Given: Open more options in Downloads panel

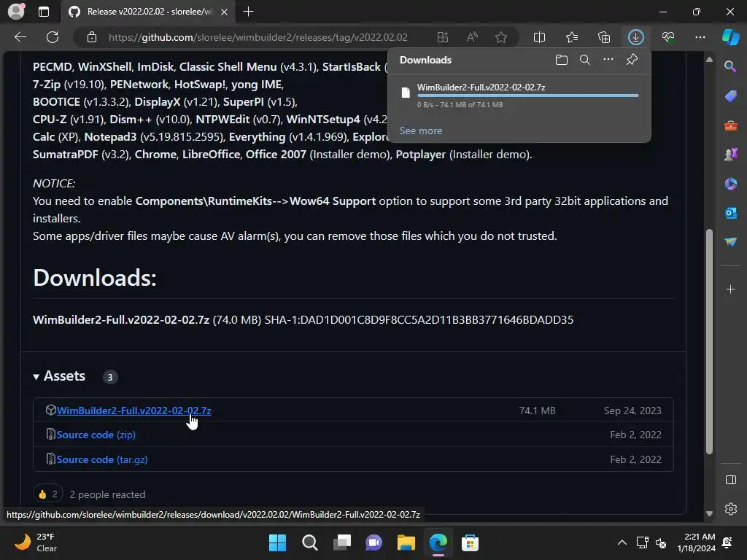Looking at the screenshot, I should 608,60.
